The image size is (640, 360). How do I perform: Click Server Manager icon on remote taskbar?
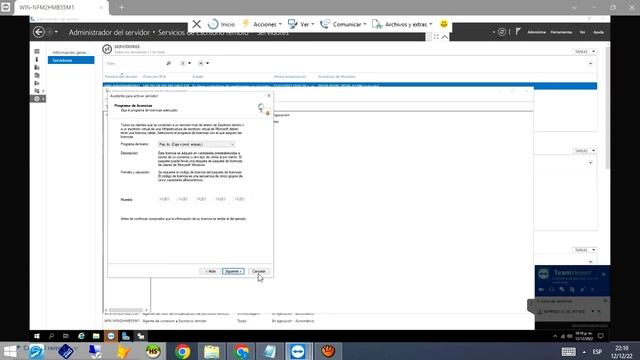coord(126,336)
